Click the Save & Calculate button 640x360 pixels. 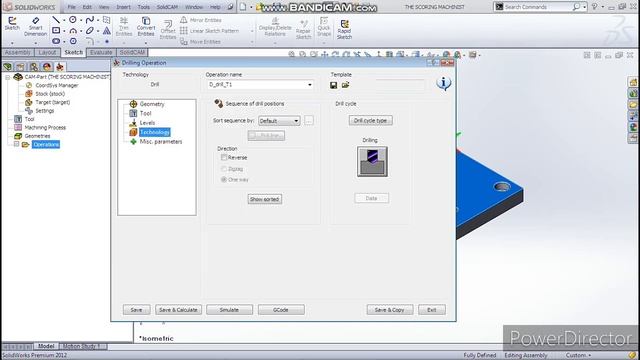(178, 310)
